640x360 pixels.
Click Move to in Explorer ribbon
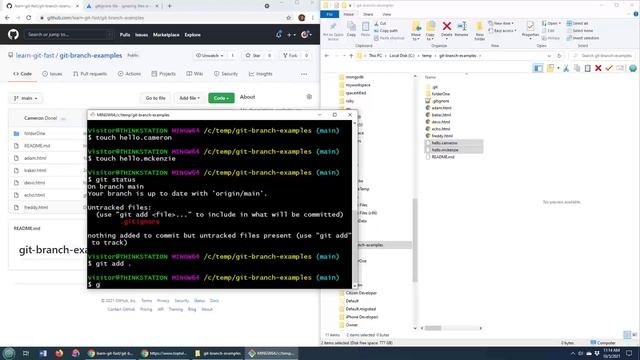click(416, 31)
